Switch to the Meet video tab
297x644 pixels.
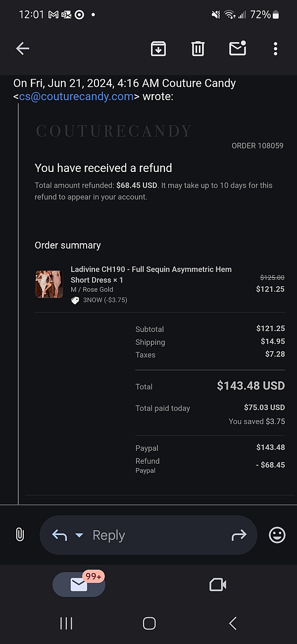[x=218, y=585]
